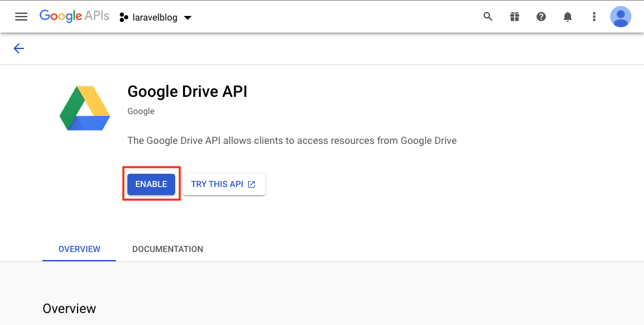Open the gift free trial icon

(x=514, y=17)
